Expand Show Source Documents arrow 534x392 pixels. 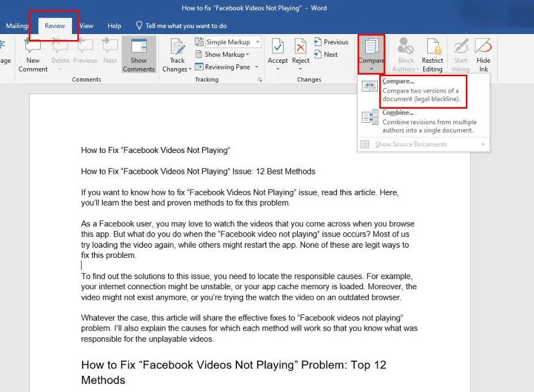[483, 144]
